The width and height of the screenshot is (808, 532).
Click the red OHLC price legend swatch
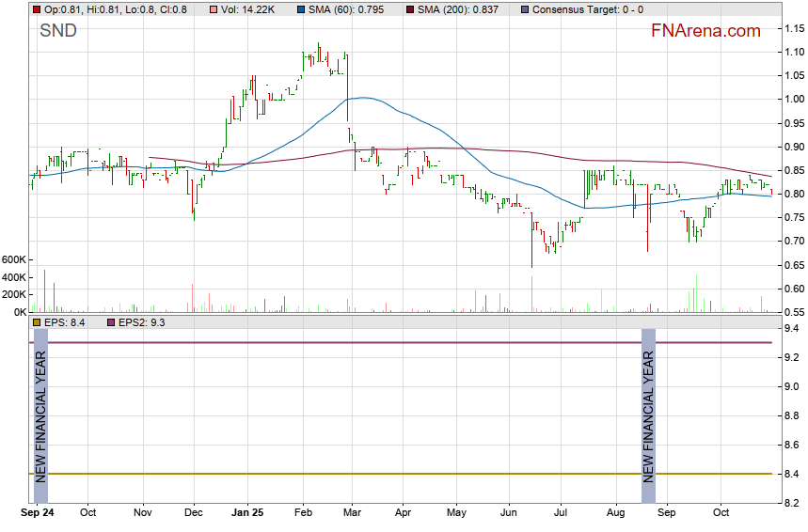37,9
